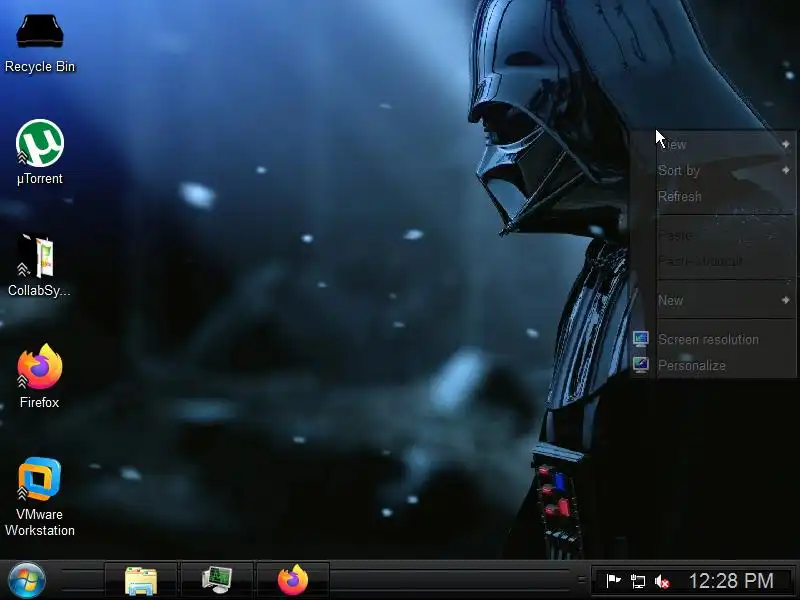The height and width of the screenshot is (600, 800).
Task: Open the View submenu in context menu
Action: [x=713, y=145]
